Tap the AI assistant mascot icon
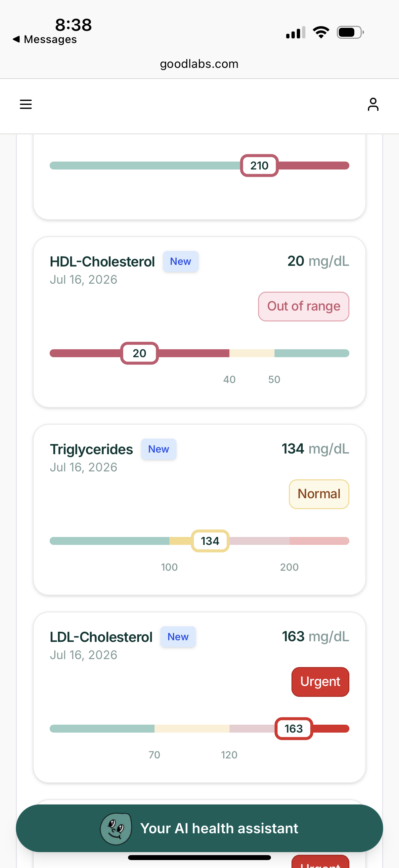The height and width of the screenshot is (868, 399). coord(116,829)
